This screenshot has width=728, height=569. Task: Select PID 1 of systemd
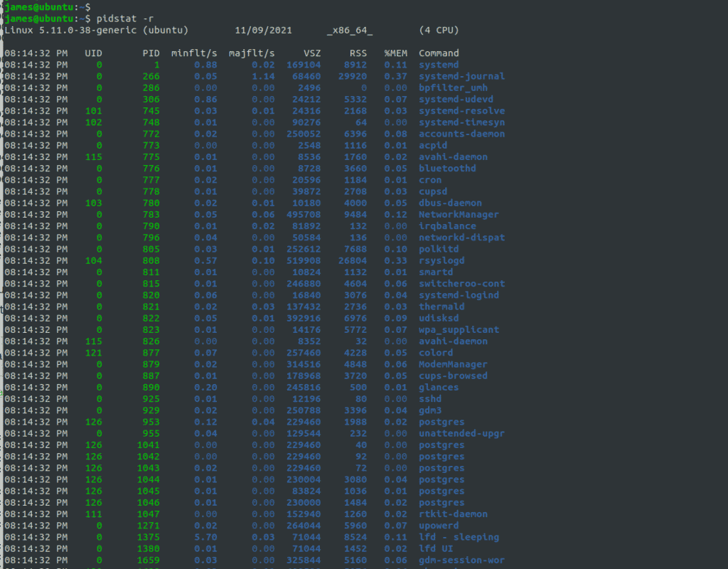pyautogui.click(x=158, y=64)
